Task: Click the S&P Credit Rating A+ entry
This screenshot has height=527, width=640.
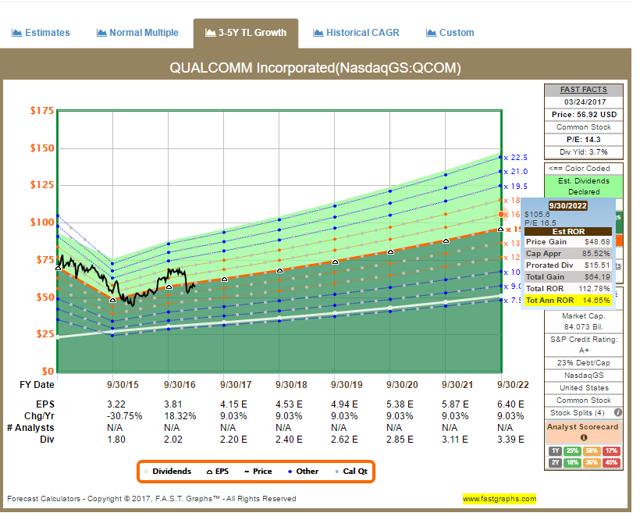Action: (584, 345)
